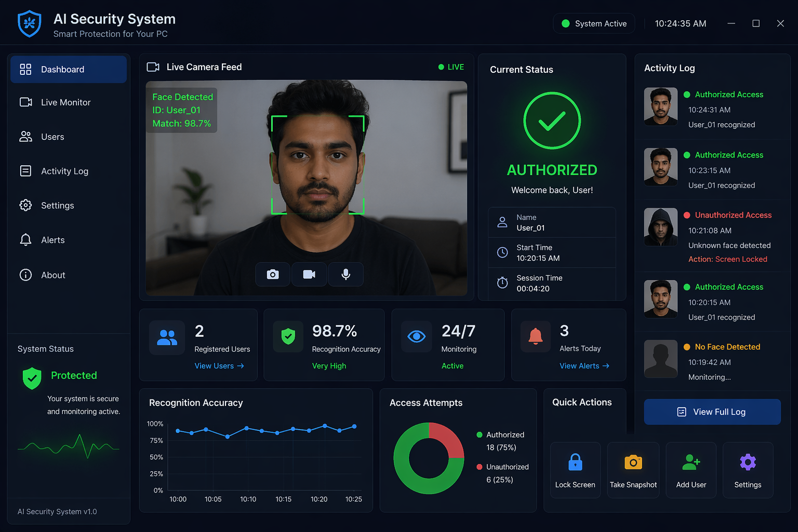Click the Lock Screen quick action

pos(575,470)
